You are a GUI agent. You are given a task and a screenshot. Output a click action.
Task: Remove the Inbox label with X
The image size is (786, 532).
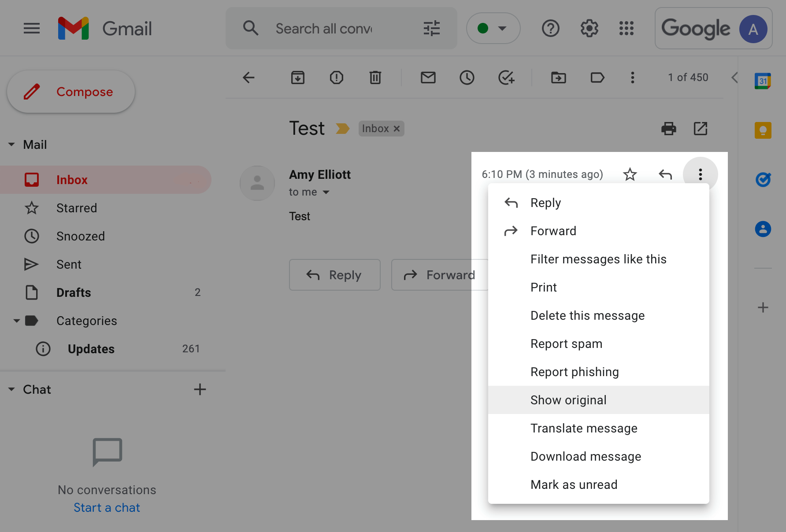coord(397,129)
